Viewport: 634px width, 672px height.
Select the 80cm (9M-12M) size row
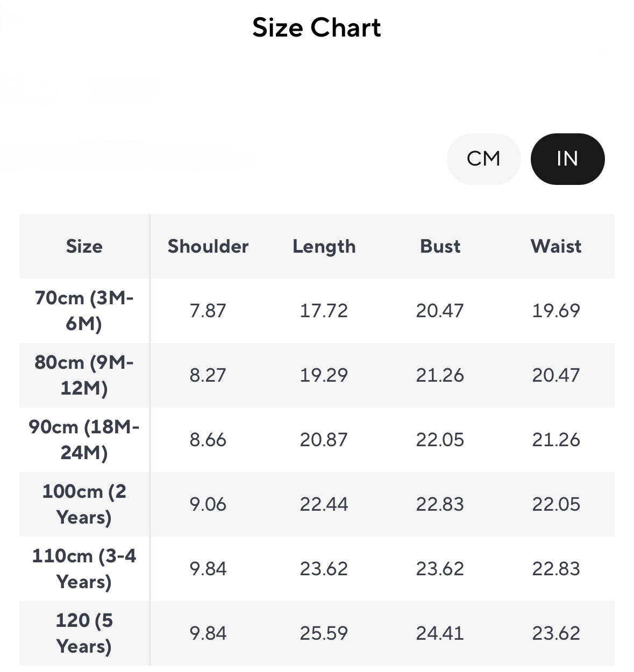point(317,375)
